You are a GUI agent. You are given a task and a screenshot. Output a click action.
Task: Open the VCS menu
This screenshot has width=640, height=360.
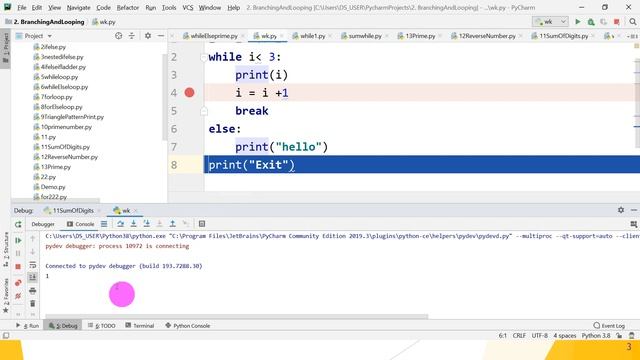[188, 7]
